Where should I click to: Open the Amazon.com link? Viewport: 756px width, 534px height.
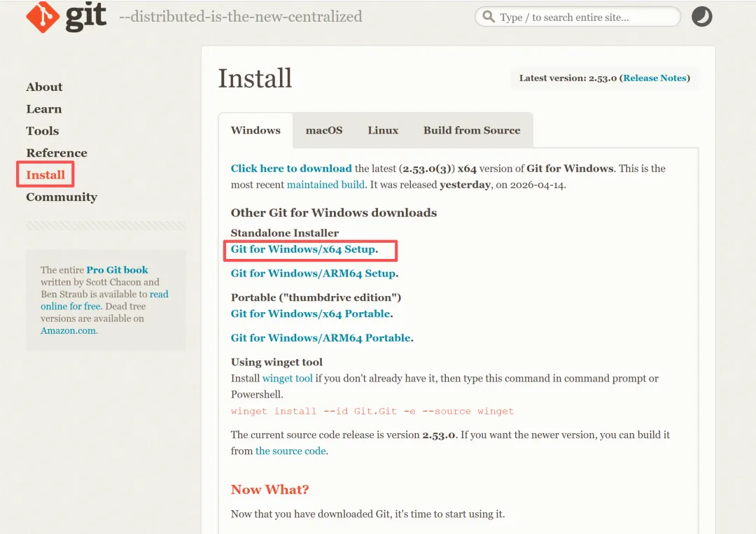click(x=68, y=330)
